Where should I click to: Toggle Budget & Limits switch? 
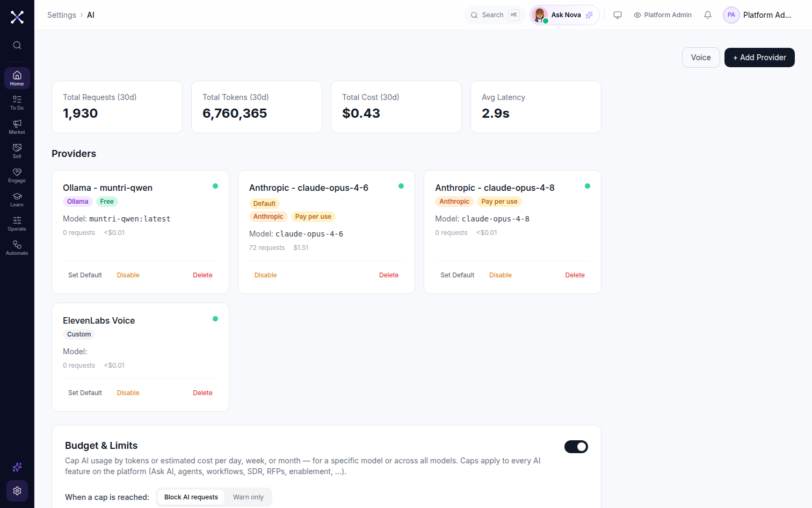pos(576,447)
